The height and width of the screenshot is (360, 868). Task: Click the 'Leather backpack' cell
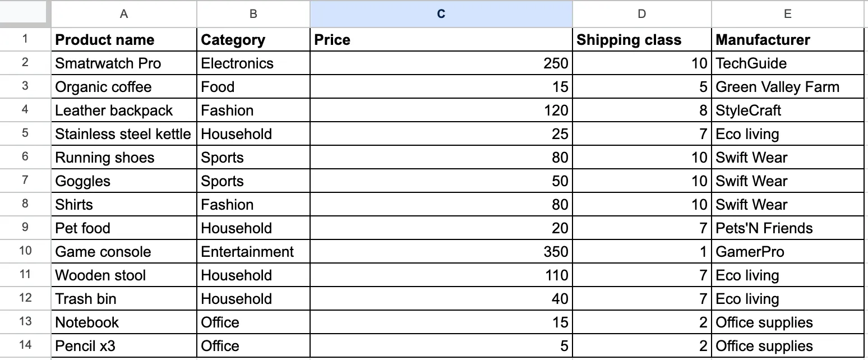pos(124,110)
